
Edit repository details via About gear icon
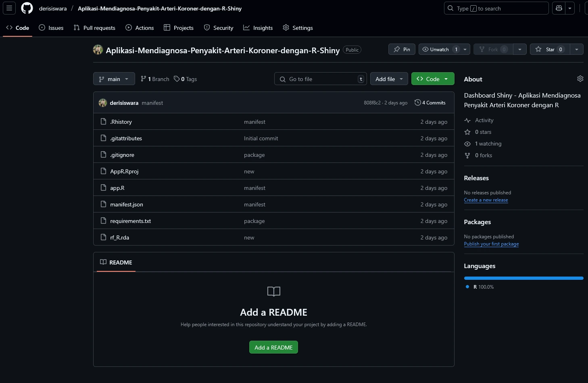tap(580, 79)
